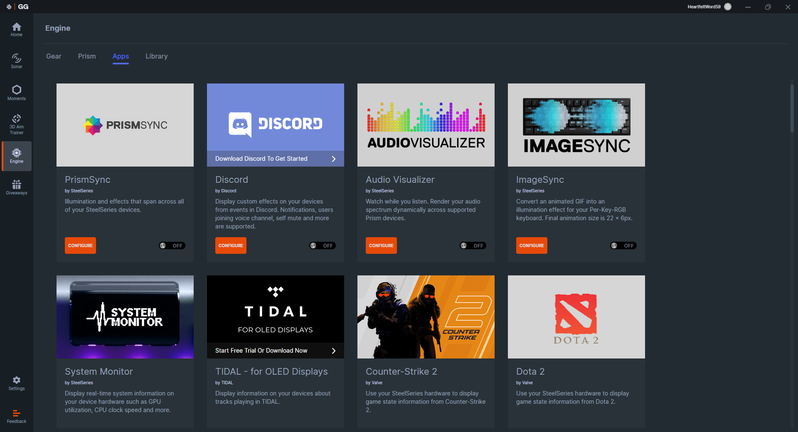This screenshot has height=432, width=798.
Task: Click the Engine page heading
Action: pos(58,28)
